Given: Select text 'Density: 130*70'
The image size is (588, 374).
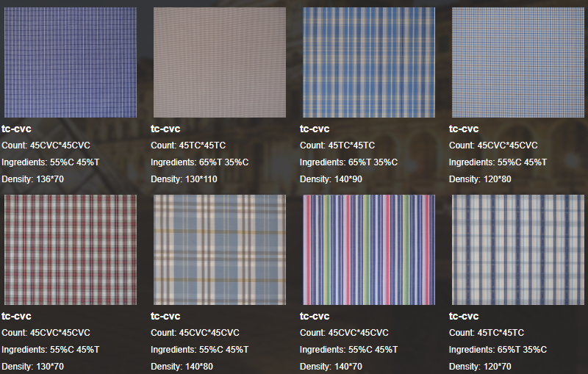Looking at the screenshot, I should [x=32, y=367].
